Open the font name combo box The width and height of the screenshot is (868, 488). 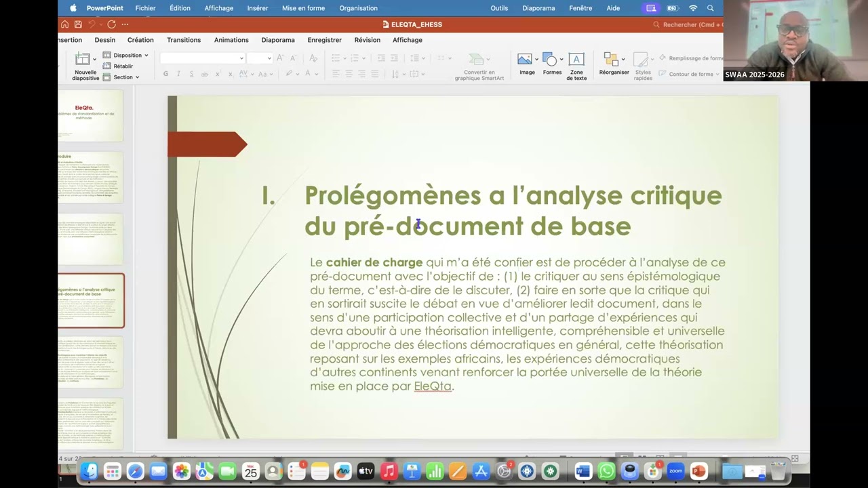202,58
